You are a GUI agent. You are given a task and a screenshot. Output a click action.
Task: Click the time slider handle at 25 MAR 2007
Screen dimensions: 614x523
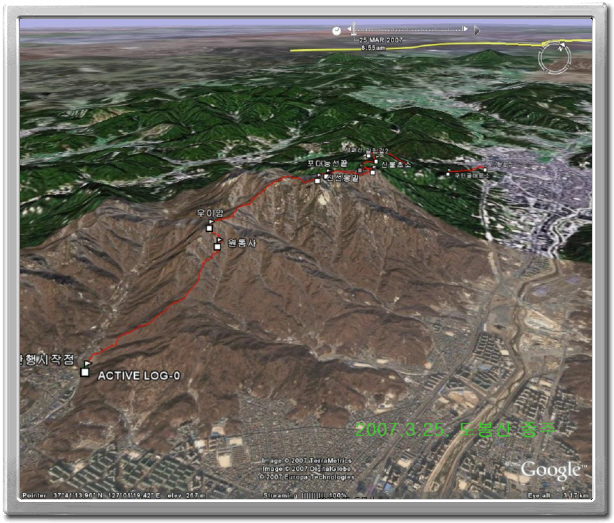pyautogui.click(x=354, y=28)
